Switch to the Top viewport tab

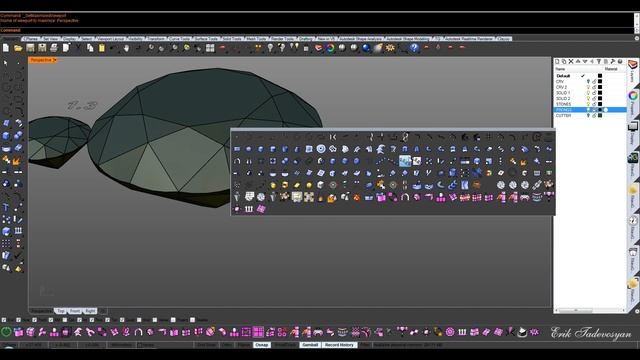[60, 311]
